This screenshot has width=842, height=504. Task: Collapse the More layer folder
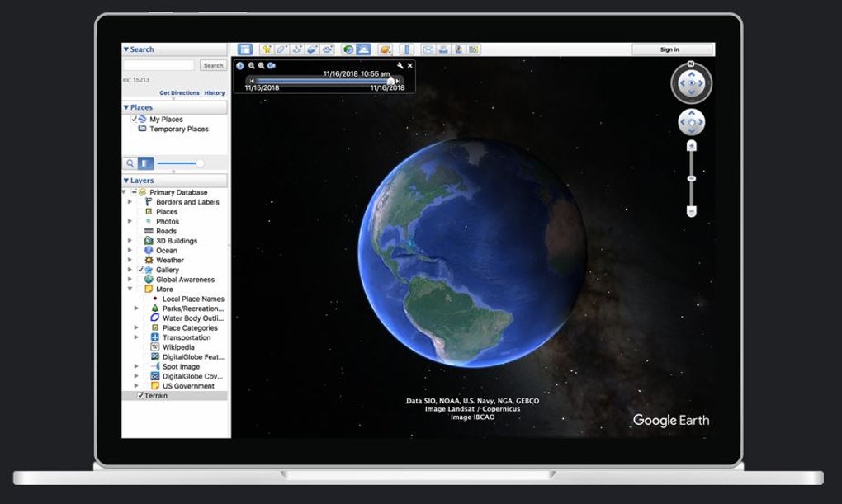click(130, 289)
